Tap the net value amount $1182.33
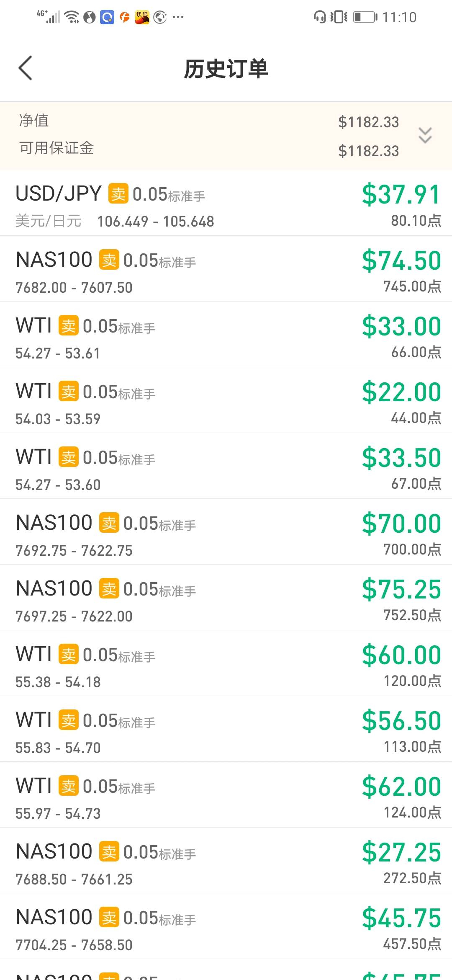Image resolution: width=452 pixels, height=980 pixels. click(x=368, y=122)
